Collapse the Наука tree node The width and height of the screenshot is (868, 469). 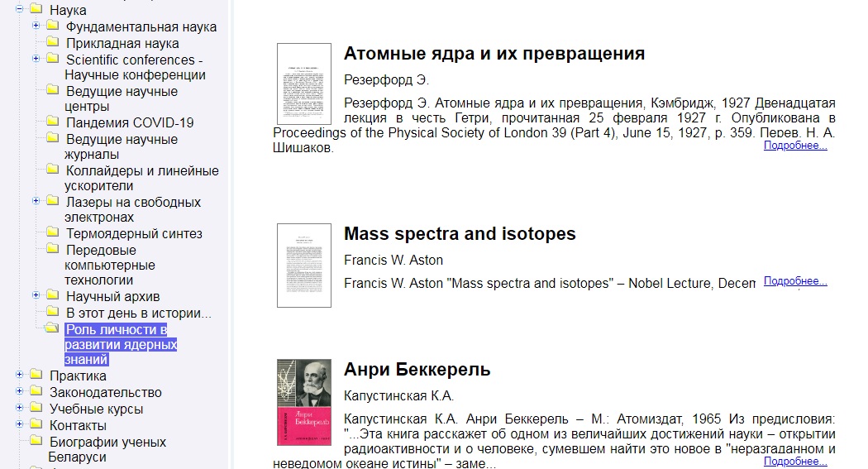(x=19, y=10)
